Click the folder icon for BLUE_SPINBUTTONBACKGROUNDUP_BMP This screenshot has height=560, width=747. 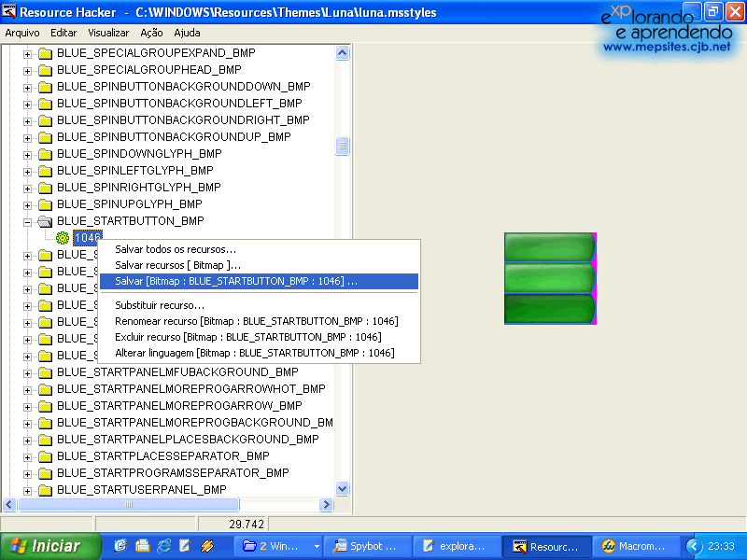[45, 137]
